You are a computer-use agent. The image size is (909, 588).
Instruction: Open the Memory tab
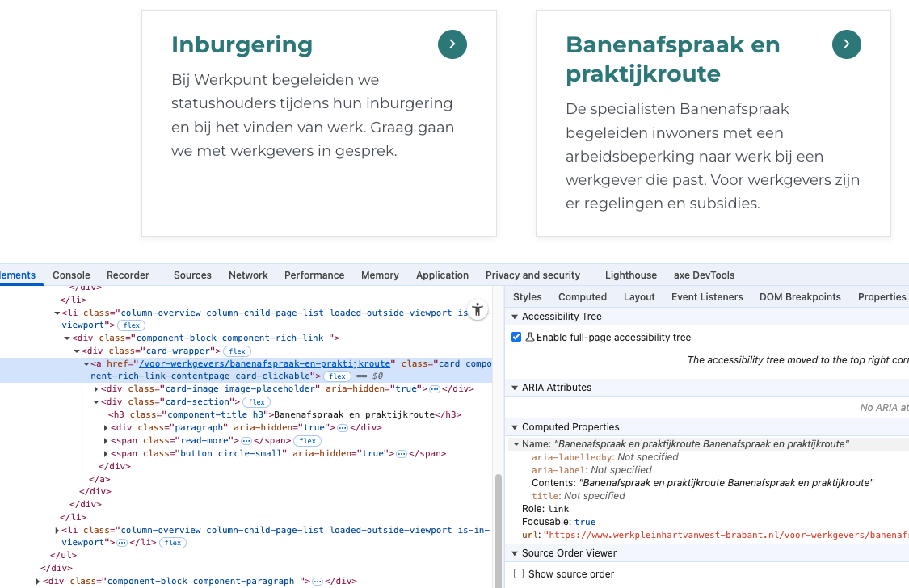click(380, 275)
